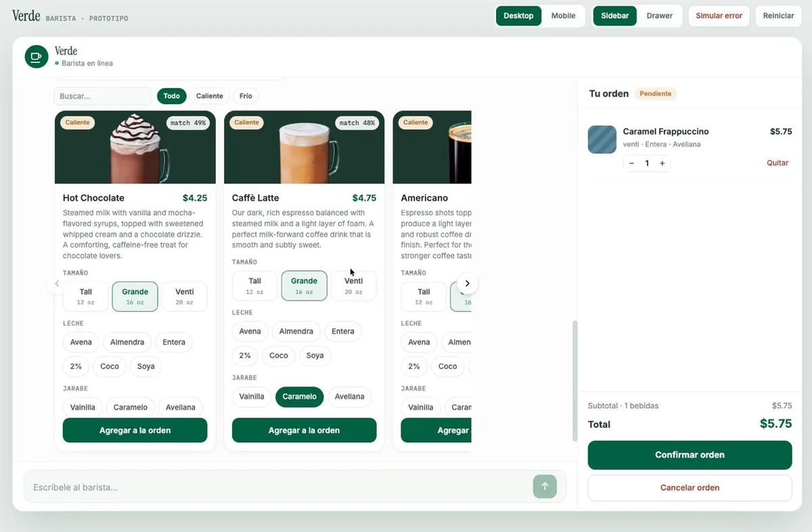Viewport: 812px width, 532px height.
Task: Pick Vainilla syrup for Caffè Latte
Action: pyautogui.click(x=252, y=397)
